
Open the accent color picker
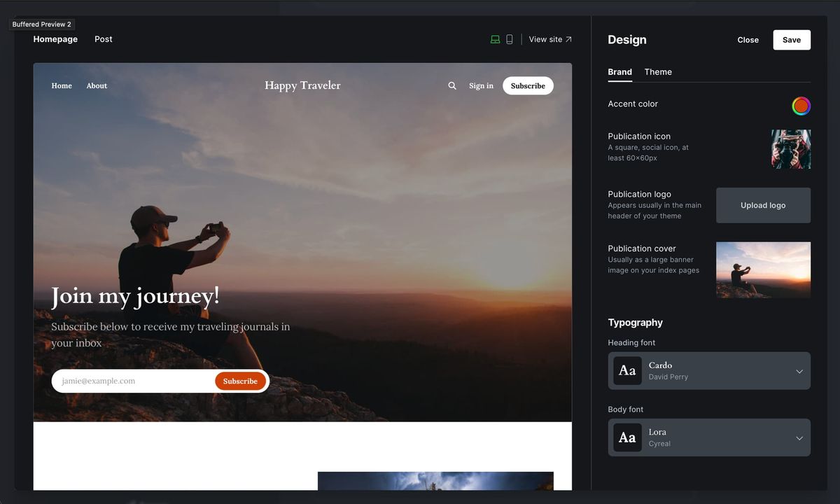801,106
